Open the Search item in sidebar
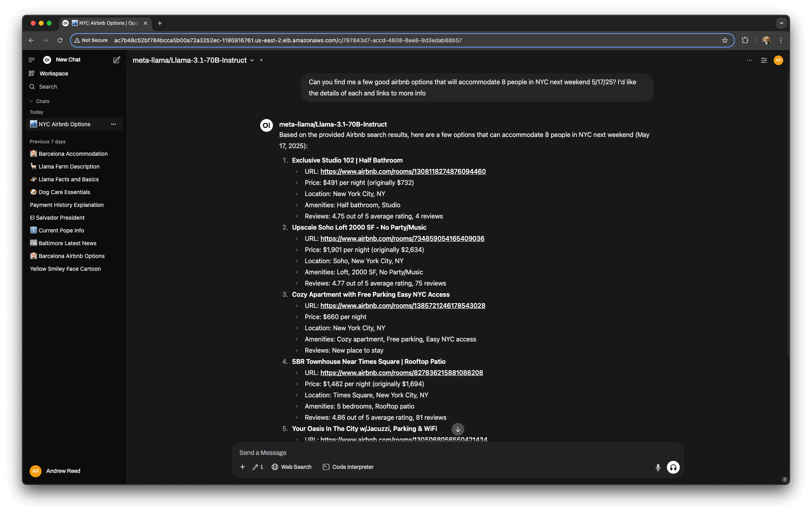 [48, 87]
